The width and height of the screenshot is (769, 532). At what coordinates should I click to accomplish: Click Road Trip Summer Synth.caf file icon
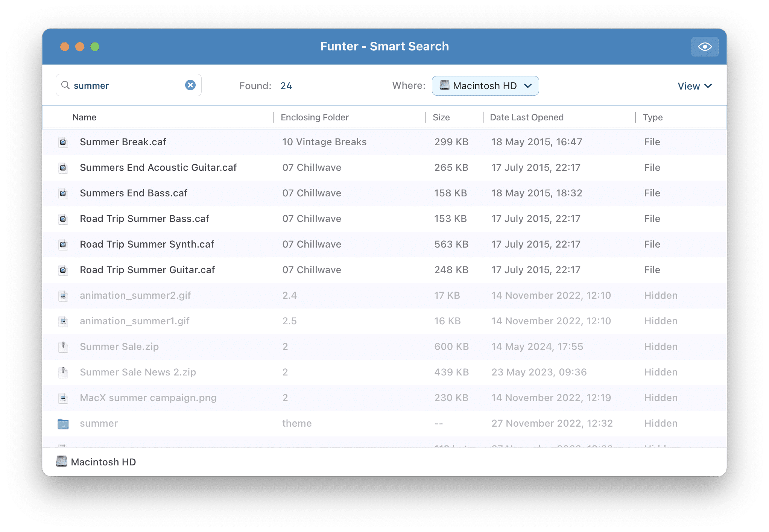[63, 245]
